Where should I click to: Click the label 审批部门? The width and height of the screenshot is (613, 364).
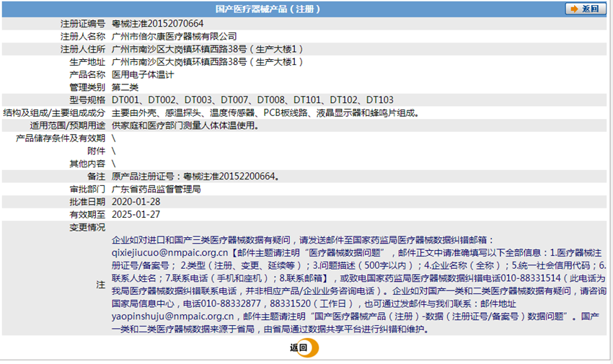[x=87, y=189]
